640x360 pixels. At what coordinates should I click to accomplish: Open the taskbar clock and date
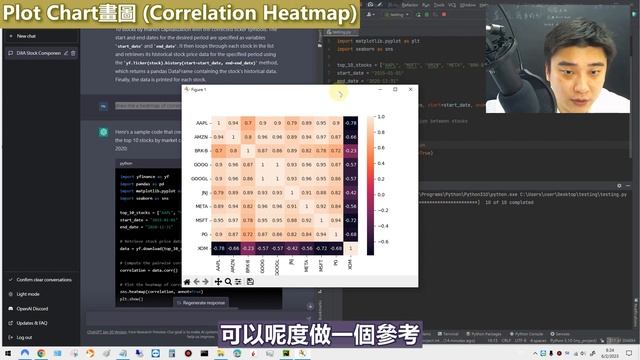(610, 353)
